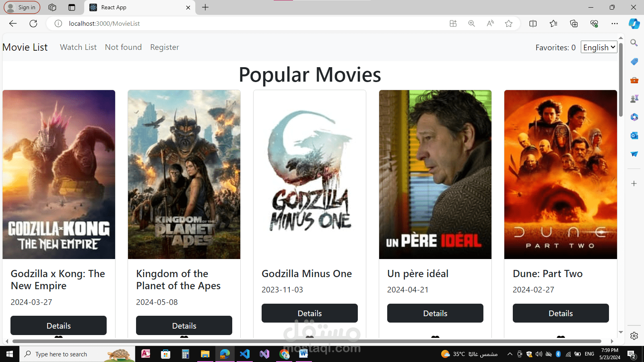This screenshot has height=362, width=644.
Task: Click the release date 2023-11-03
Action: click(x=282, y=290)
